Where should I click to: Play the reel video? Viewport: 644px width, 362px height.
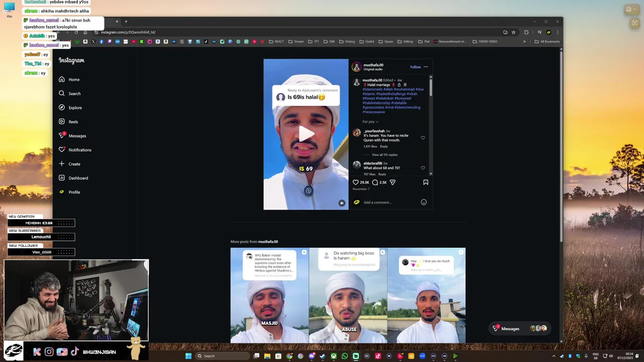[306, 134]
